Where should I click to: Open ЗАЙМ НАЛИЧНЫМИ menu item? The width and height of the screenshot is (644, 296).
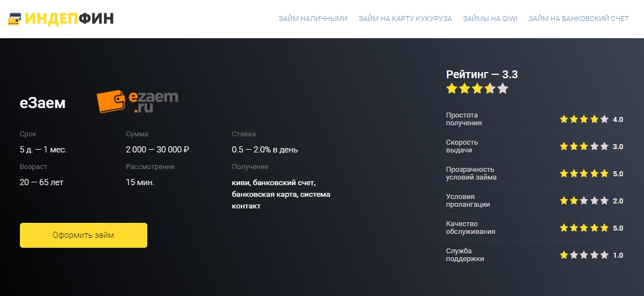[x=313, y=19]
